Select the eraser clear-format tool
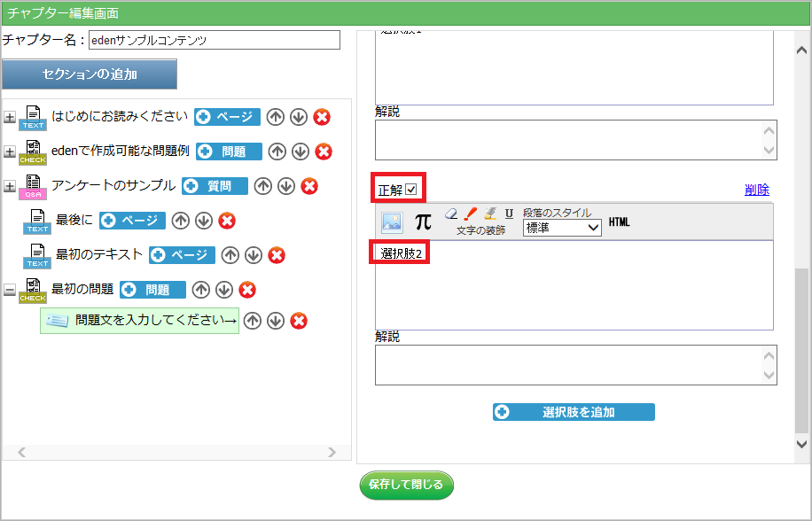 coord(451,214)
